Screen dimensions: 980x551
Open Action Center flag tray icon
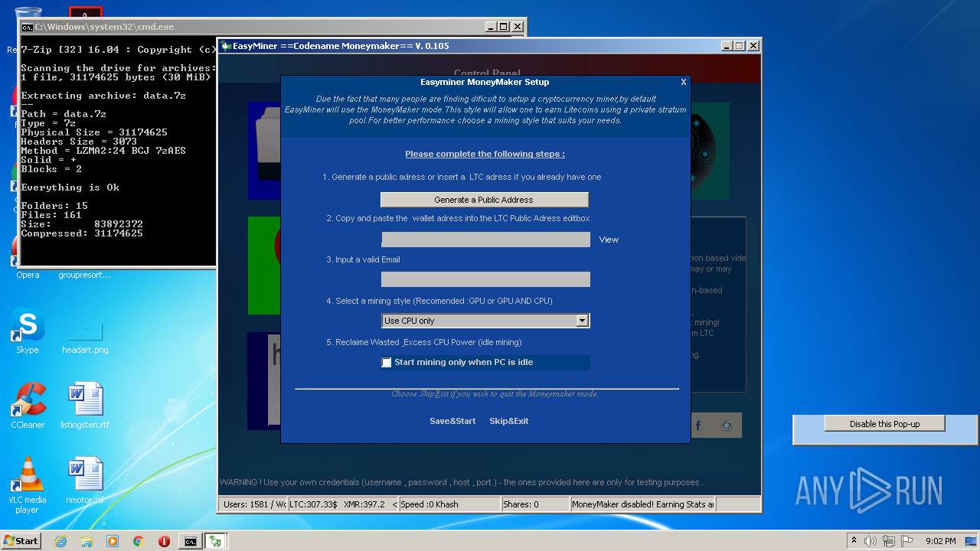click(x=906, y=541)
